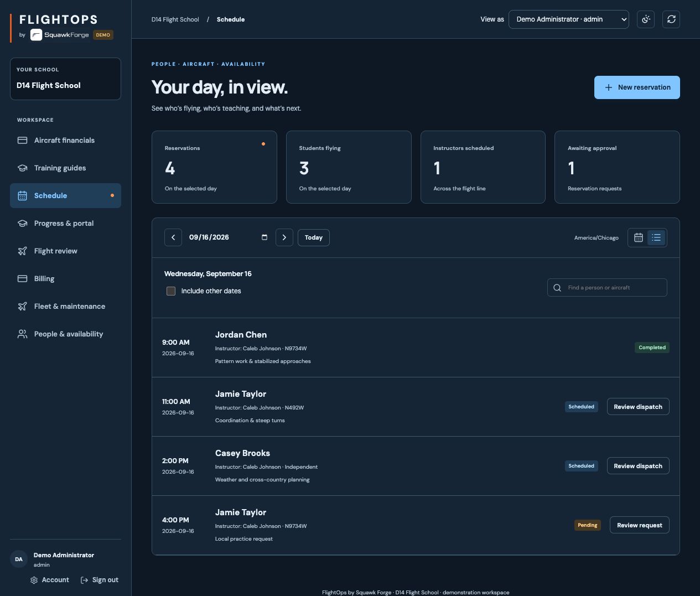The height and width of the screenshot is (596, 700).
Task: Click the New reservation button
Action: coord(637,87)
